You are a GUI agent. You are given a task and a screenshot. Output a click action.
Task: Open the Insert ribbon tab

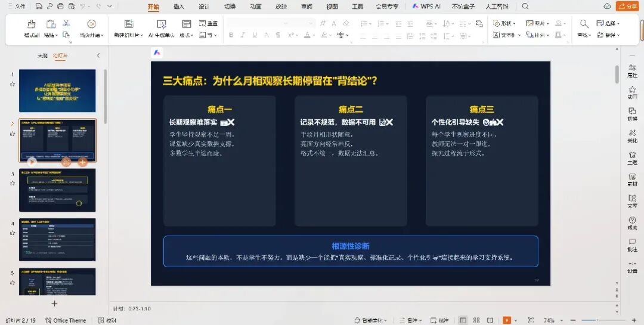179,7
